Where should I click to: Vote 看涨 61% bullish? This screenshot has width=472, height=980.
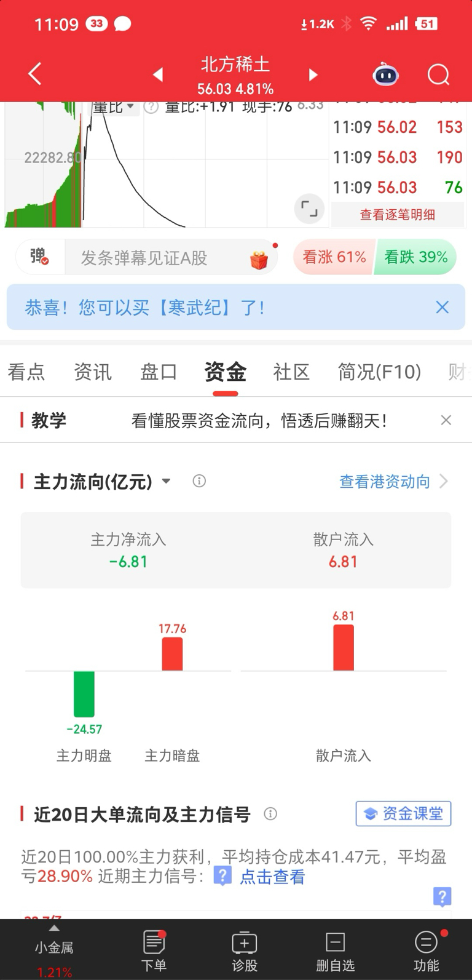pos(334,257)
